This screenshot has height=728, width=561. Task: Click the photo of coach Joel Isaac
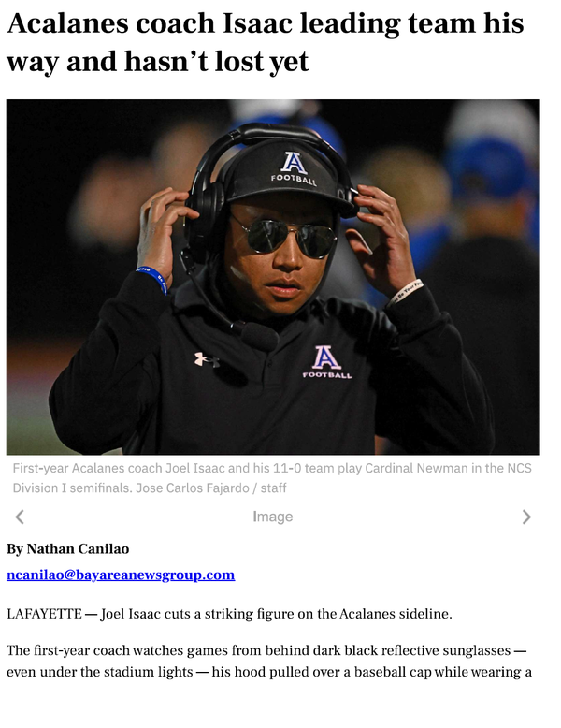(273, 277)
